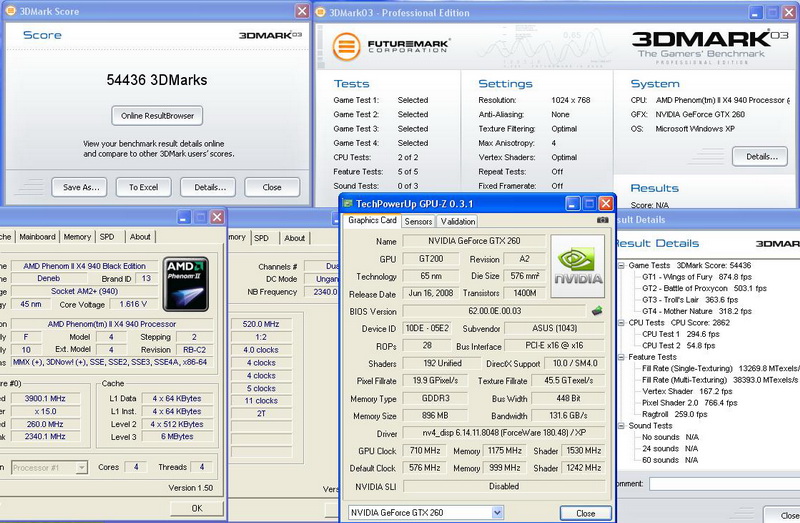The width and height of the screenshot is (800, 523).
Task: Open the Mainboard tab in CPU-Z
Action: (37, 237)
